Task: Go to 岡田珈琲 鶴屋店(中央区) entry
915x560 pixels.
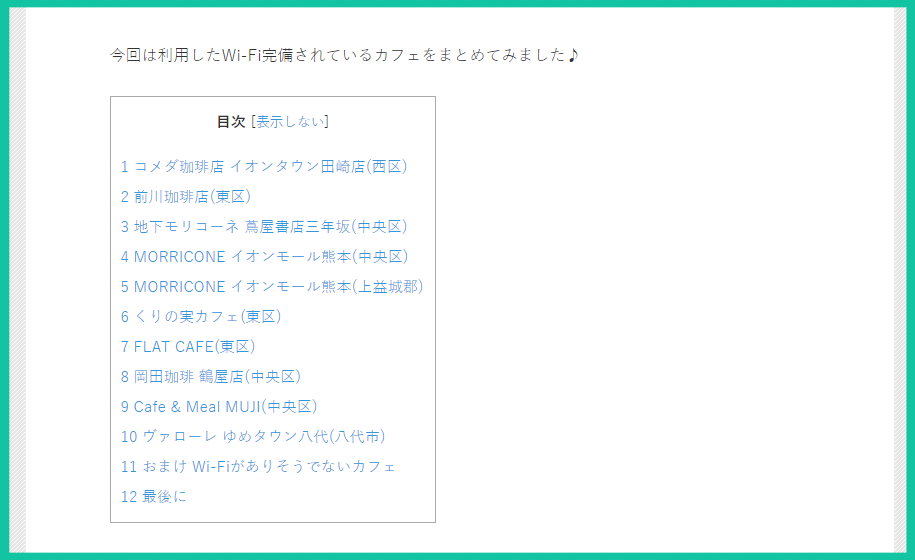Action: pyautogui.click(x=211, y=377)
